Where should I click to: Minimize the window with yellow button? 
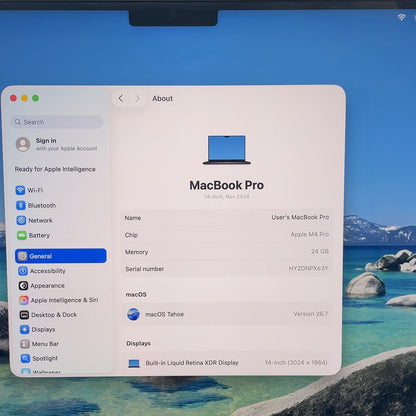tap(24, 98)
